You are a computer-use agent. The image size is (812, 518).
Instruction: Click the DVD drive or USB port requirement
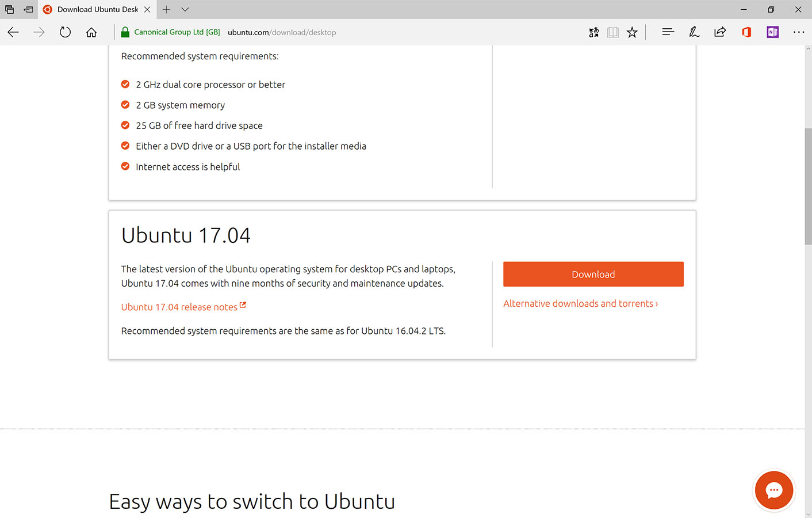coord(251,146)
